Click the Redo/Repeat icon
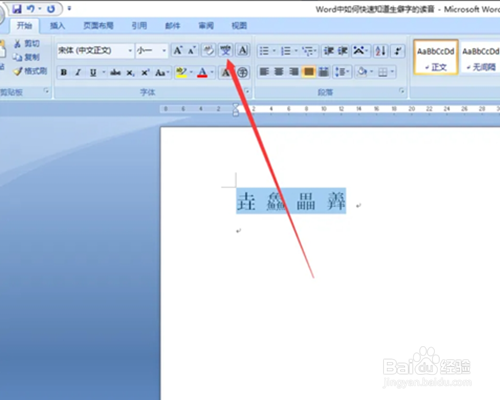This screenshot has height=400, width=500. (51, 9)
